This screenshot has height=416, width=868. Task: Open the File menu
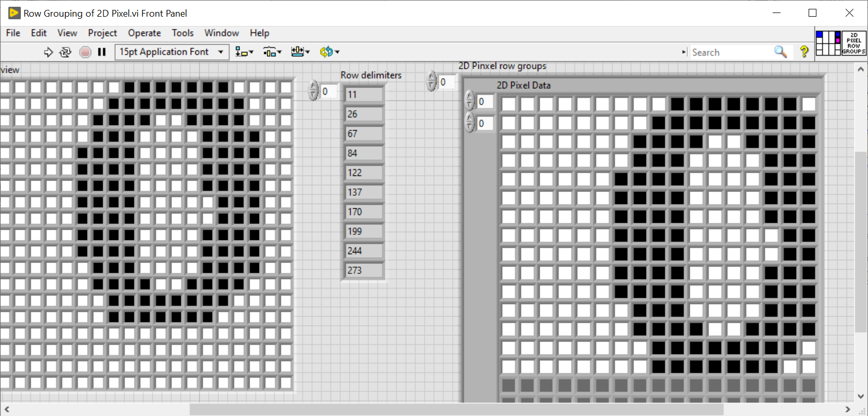tap(13, 33)
